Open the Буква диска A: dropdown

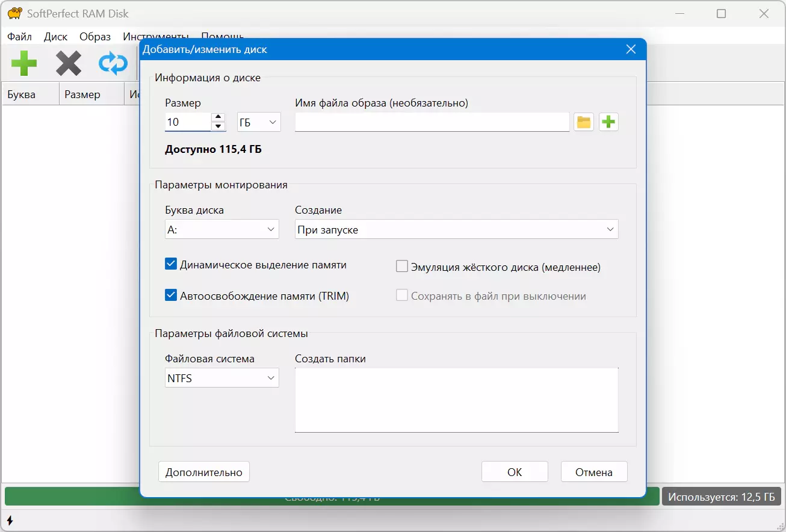222,229
